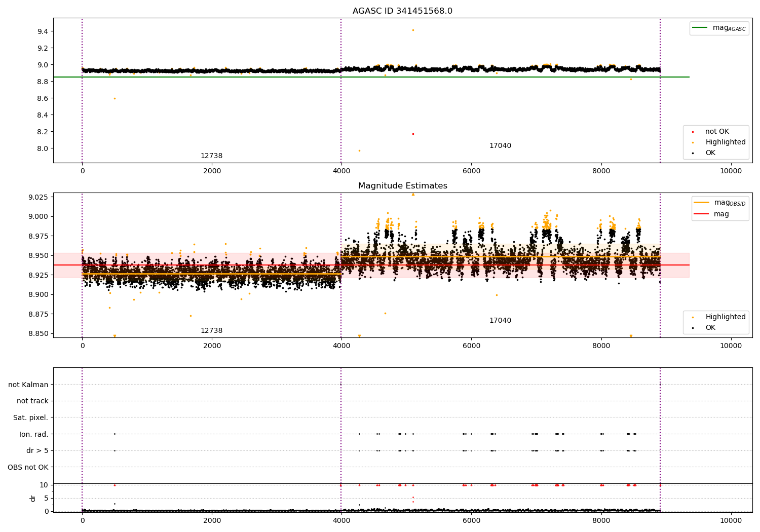This screenshot has height=532, width=760.
Task: Click the red 'mag' legend entry in middle plot
Action: [712, 214]
